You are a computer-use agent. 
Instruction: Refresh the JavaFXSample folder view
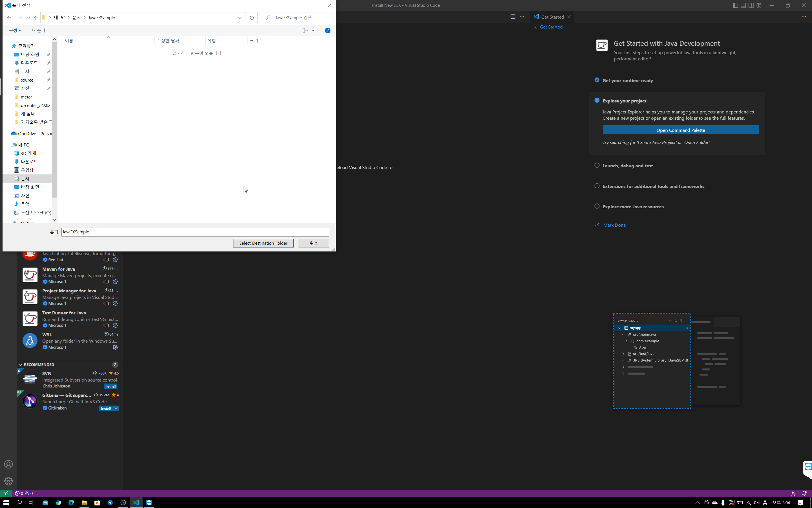coord(252,17)
